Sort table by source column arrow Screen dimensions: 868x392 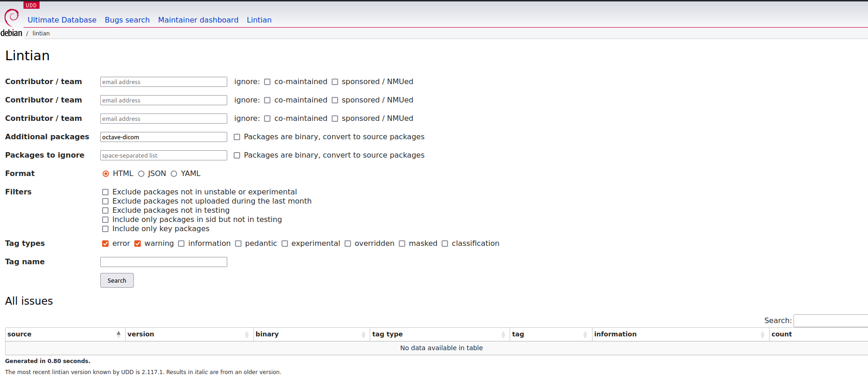click(x=119, y=334)
